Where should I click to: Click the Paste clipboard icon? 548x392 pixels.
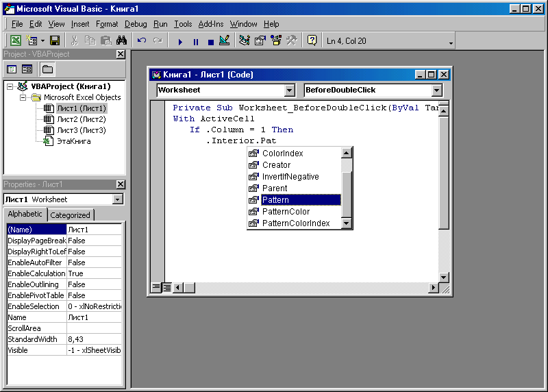click(106, 40)
